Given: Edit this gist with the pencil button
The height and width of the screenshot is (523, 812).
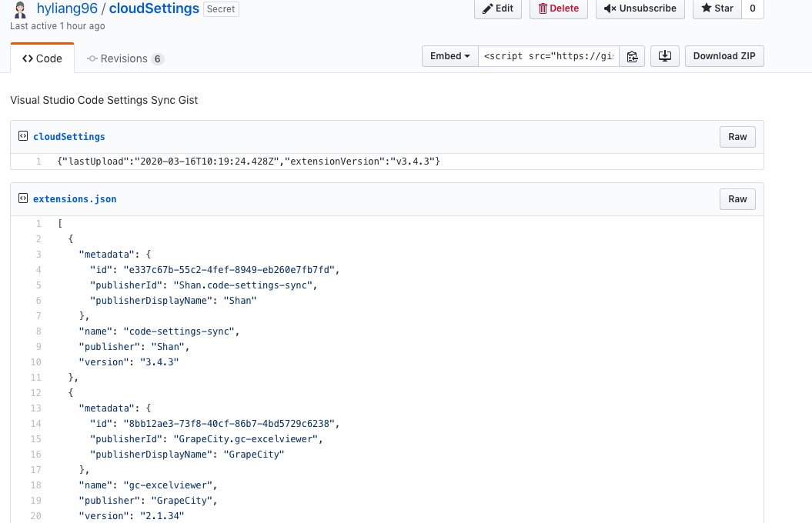Looking at the screenshot, I should [498, 8].
